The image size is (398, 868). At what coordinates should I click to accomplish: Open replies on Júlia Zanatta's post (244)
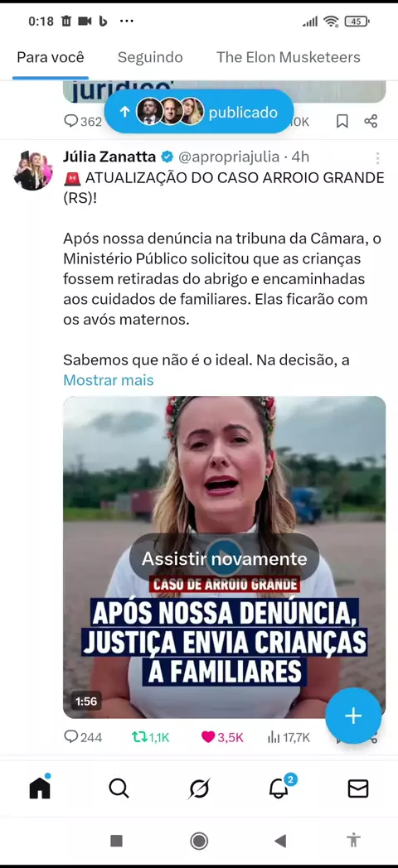point(83,737)
